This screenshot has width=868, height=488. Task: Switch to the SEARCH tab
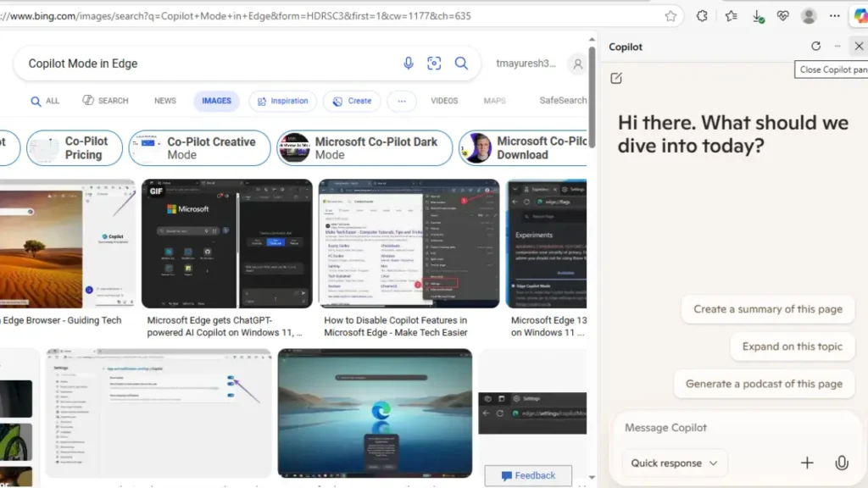click(105, 101)
